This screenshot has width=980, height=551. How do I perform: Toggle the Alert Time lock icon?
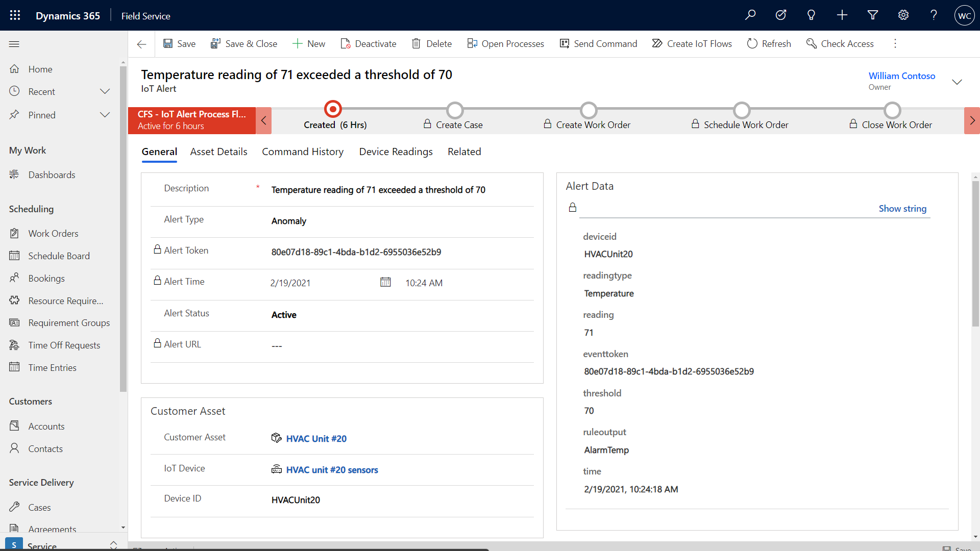[x=157, y=281]
